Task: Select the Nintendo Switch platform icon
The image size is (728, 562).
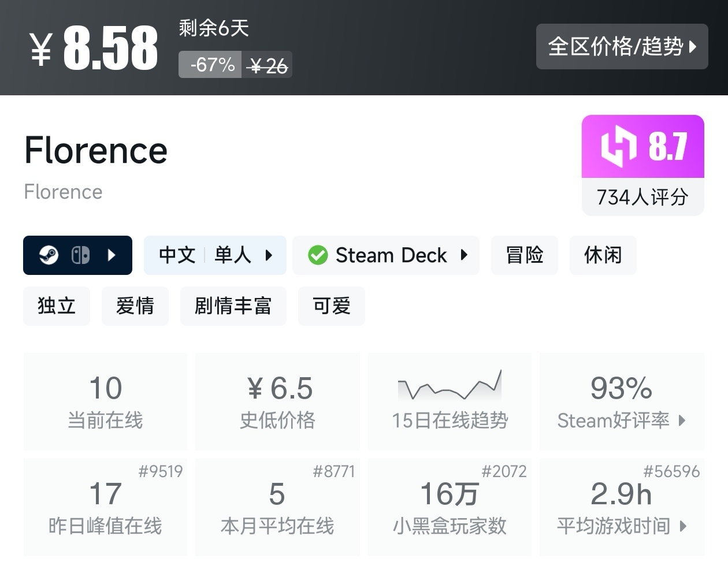Action: (81, 255)
